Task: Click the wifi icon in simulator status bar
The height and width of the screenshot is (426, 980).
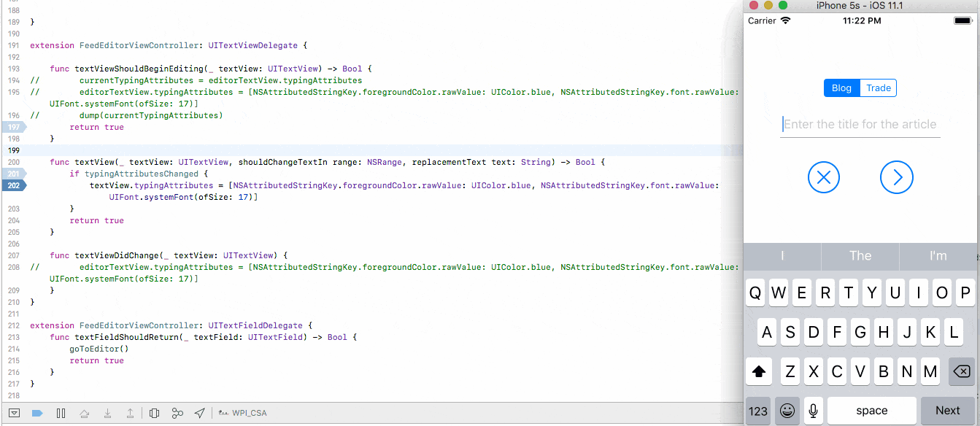Action: [x=785, y=20]
